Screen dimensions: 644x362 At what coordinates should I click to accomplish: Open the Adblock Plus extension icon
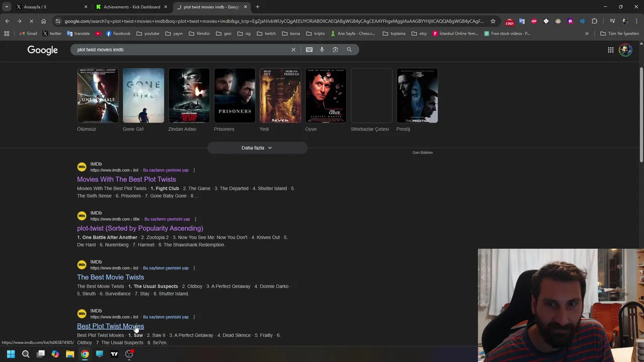[x=534, y=21]
